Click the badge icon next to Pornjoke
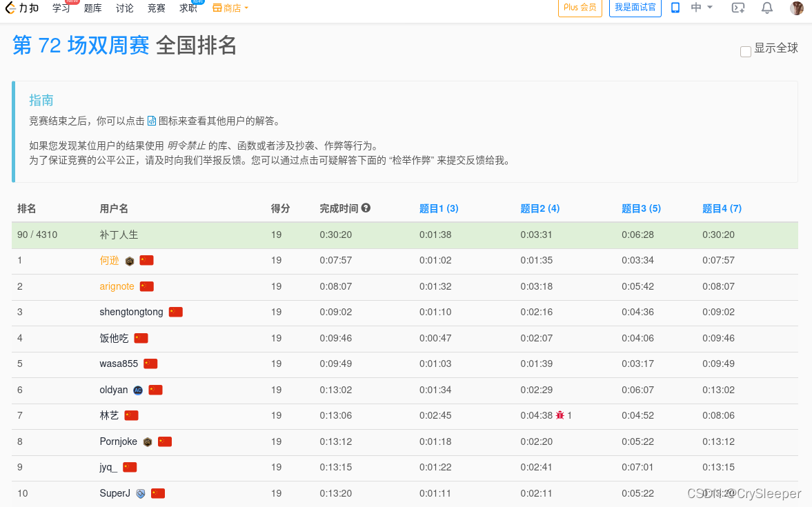This screenshot has width=812, height=507. [x=148, y=442]
